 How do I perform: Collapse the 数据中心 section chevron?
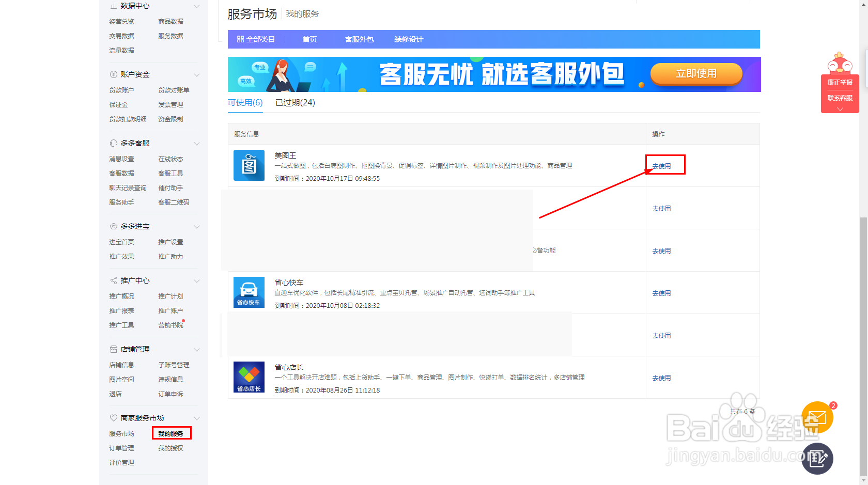[196, 6]
